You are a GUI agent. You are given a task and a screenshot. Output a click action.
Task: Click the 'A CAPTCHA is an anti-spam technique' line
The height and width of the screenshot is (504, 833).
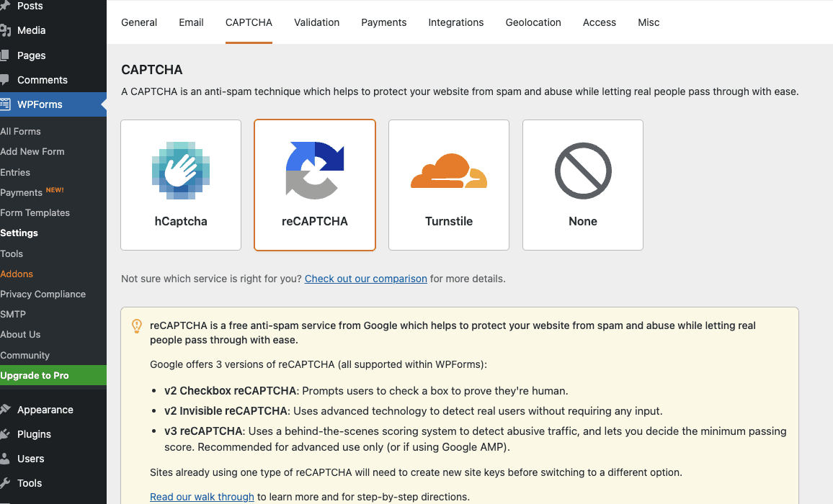click(x=460, y=91)
